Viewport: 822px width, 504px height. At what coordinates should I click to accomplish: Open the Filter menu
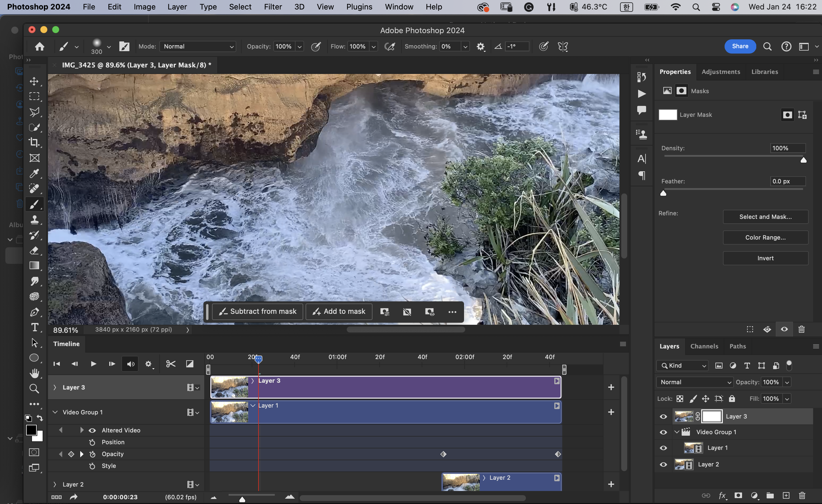point(272,7)
